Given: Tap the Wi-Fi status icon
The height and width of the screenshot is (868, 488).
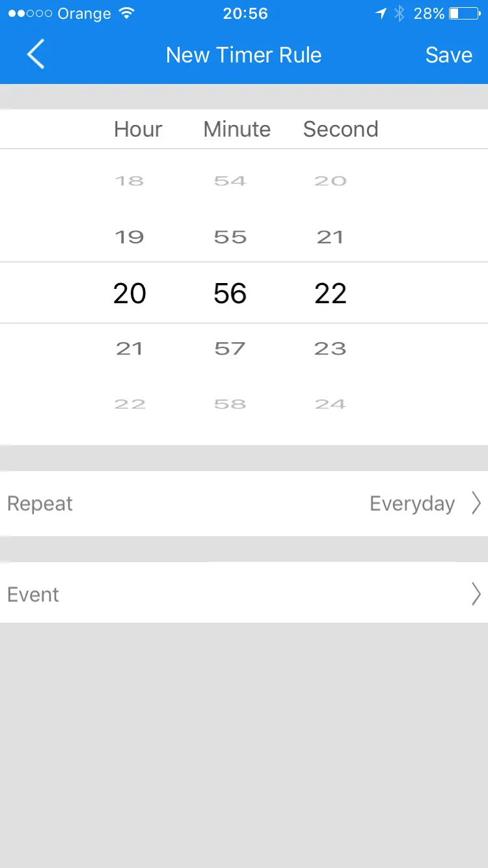Looking at the screenshot, I should tap(127, 13).
